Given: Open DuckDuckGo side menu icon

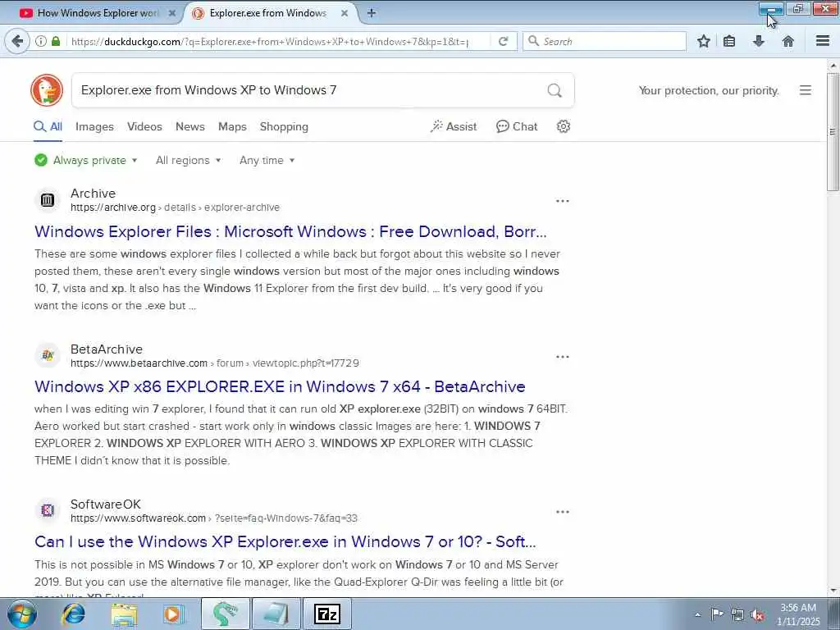Looking at the screenshot, I should [806, 90].
